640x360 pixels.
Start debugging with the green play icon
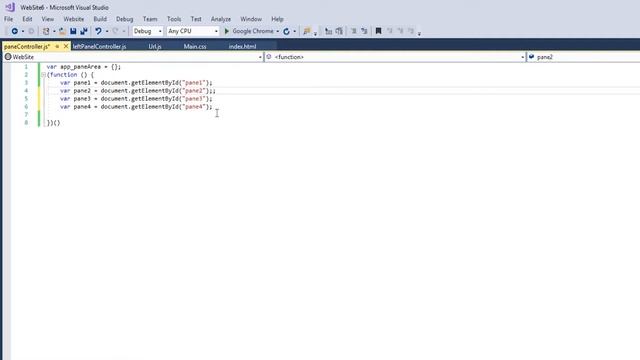pyautogui.click(x=227, y=31)
